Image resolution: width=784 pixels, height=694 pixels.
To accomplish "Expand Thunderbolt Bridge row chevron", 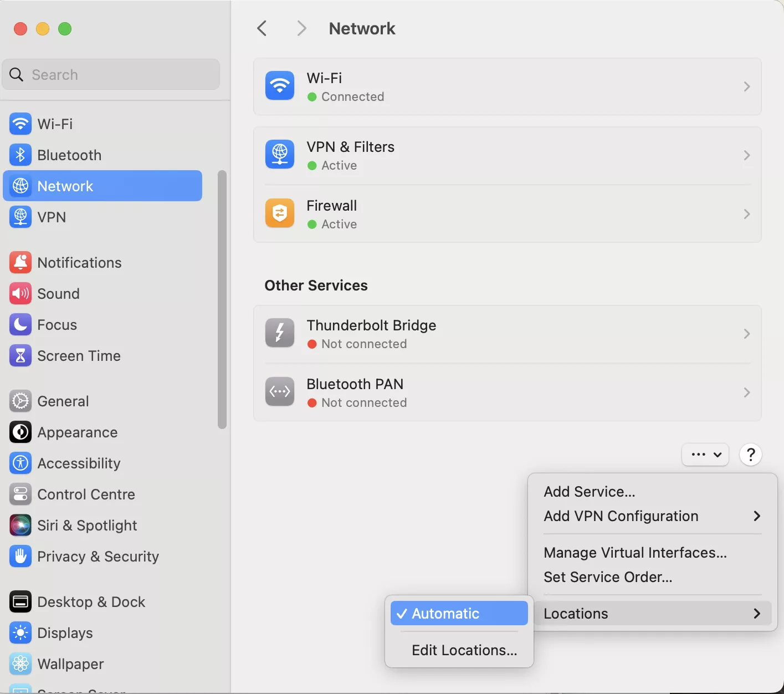I will tap(747, 334).
